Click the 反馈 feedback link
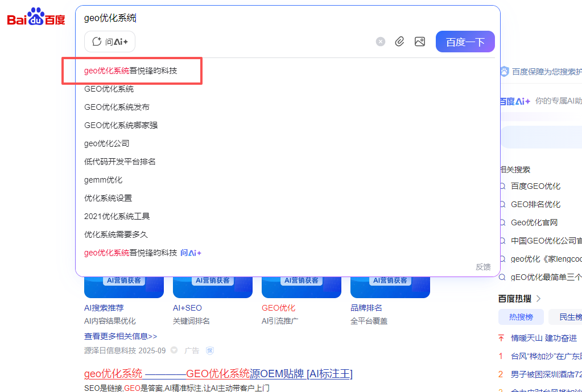The image size is (582, 392). [x=483, y=267]
